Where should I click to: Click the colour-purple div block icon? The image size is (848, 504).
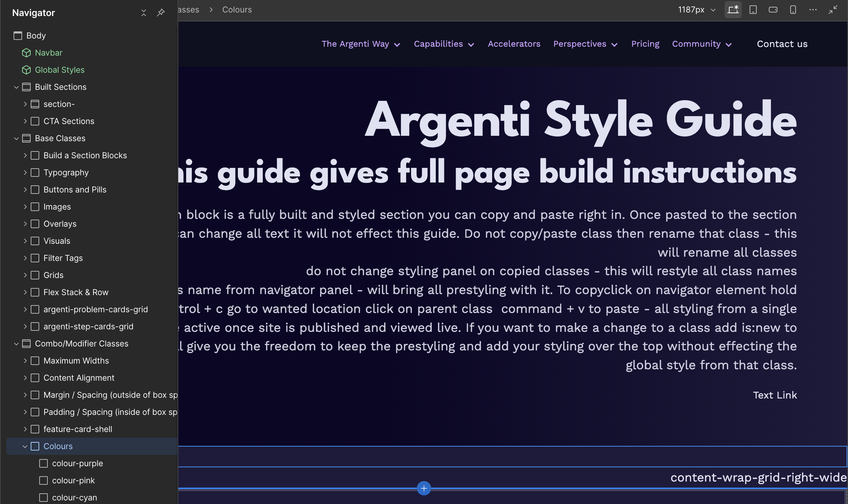[x=44, y=463]
